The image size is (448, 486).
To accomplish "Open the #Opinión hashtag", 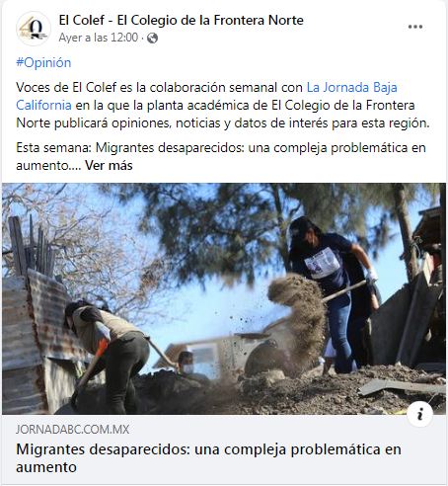I will (x=43, y=62).
